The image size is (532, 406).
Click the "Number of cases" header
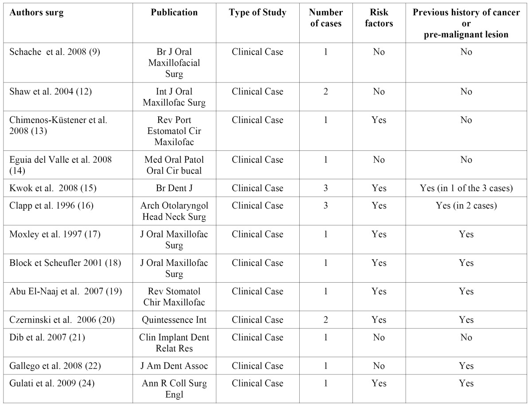(326, 18)
